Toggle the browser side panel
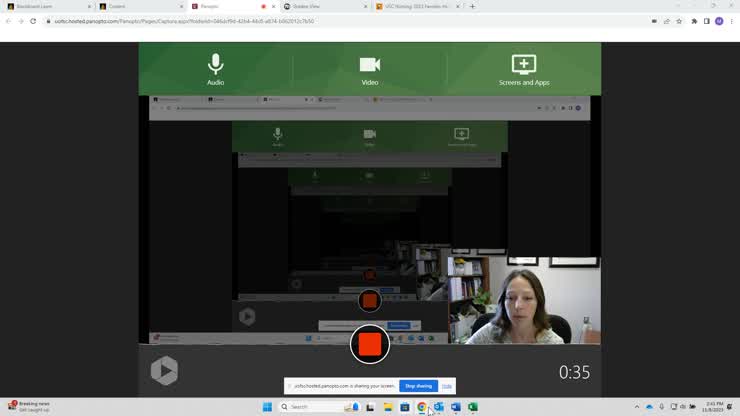This screenshot has width=740, height=416. [706, 21]
